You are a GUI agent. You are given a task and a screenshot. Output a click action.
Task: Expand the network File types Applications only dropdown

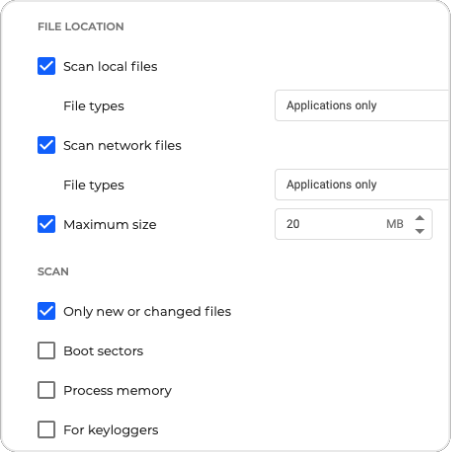point(363,184)
